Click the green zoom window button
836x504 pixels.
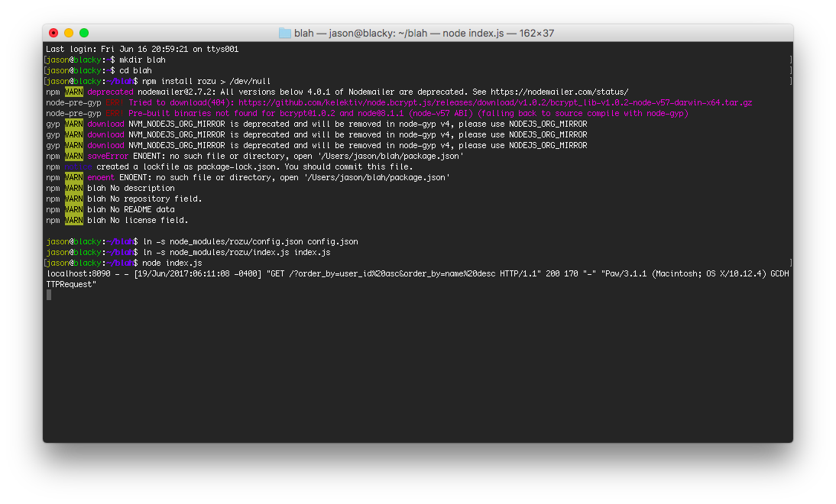84,33
